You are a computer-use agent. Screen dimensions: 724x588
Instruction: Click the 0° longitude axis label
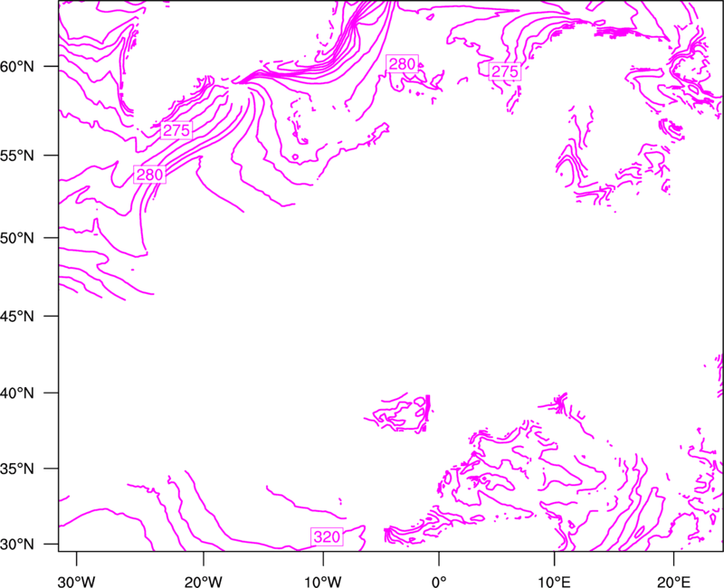coord(439,582)
